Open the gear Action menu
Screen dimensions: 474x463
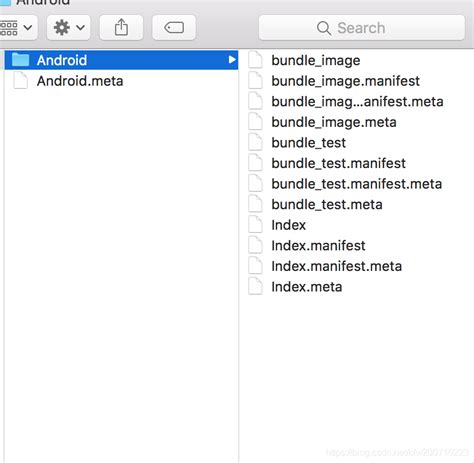click(69, 28)
